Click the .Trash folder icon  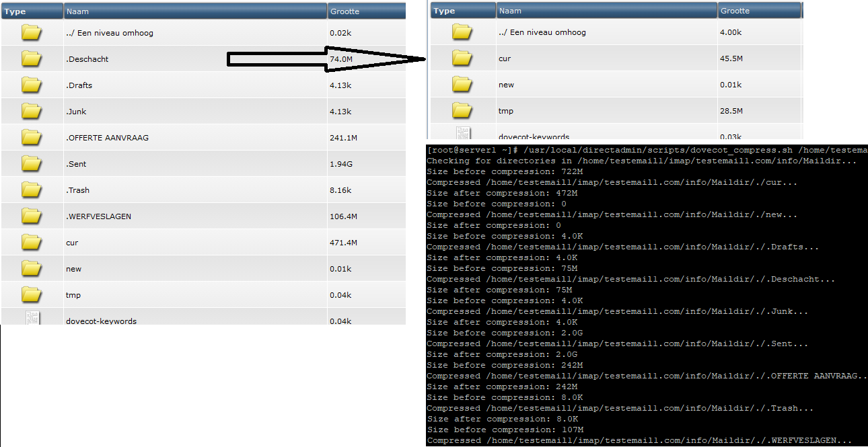pyautogui.click(x=31, y=190)
